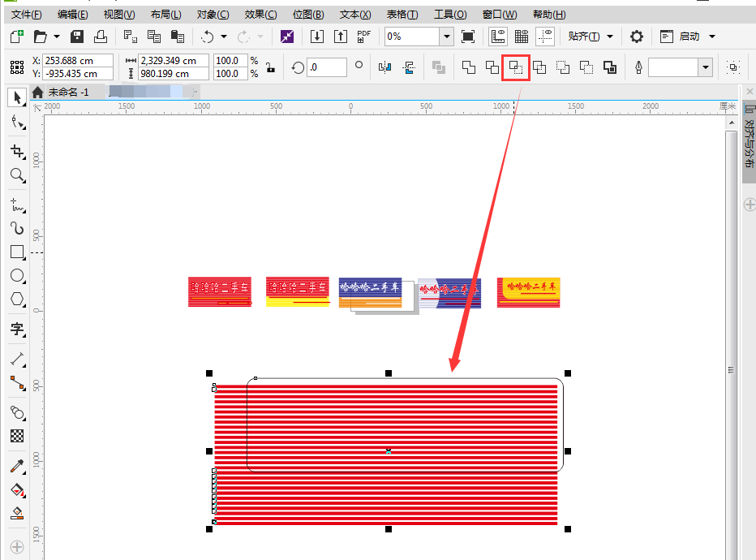
Task: Open the 帮助(H) menu
Action: 549,15
